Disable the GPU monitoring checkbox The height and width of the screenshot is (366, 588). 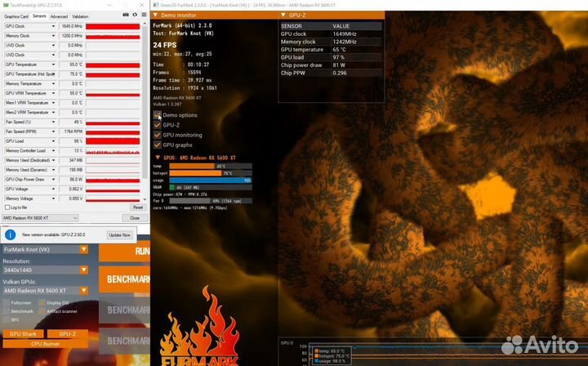[x=158, y=135]
